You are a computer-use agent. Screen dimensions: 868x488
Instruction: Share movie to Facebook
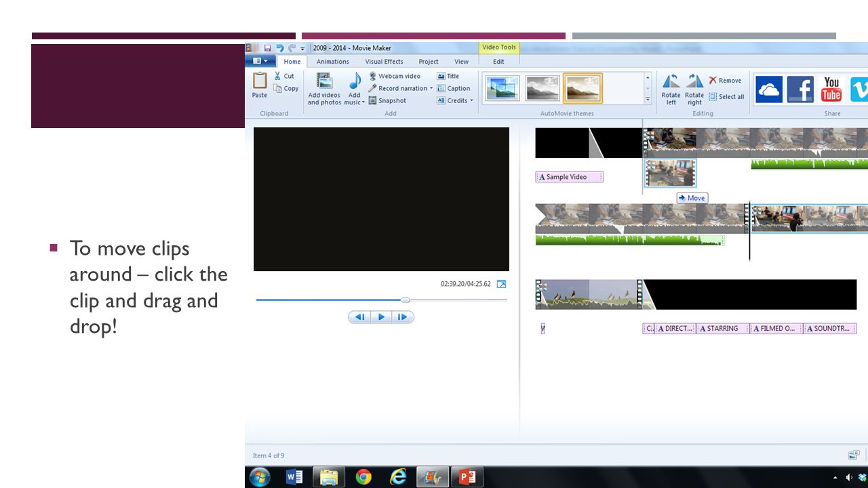click(x=800, y=89)
